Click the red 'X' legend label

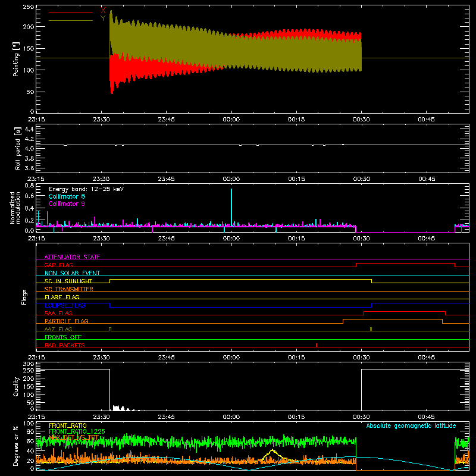(103, 10)
